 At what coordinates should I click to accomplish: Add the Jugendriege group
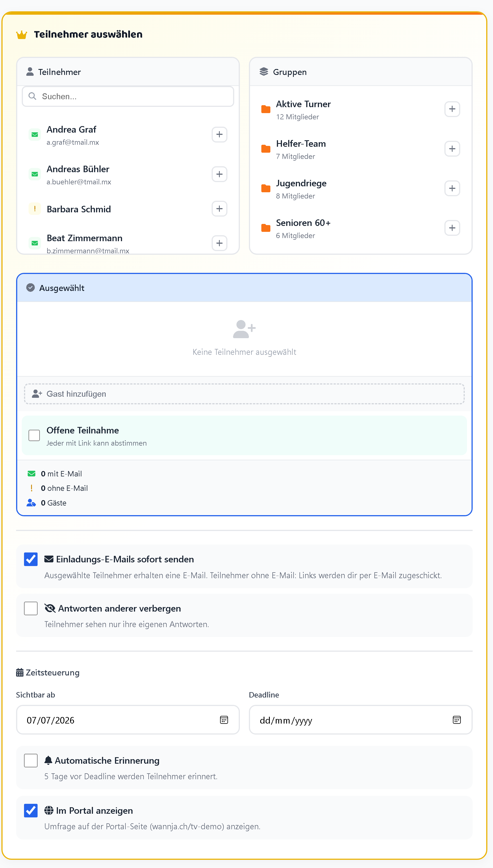tap(452, 188)
